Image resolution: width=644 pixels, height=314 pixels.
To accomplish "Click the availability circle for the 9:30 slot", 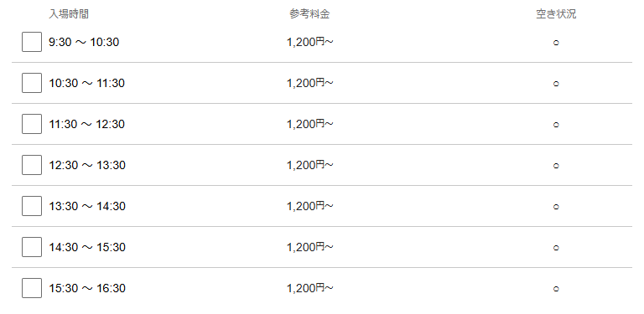I will pos(556,43).
